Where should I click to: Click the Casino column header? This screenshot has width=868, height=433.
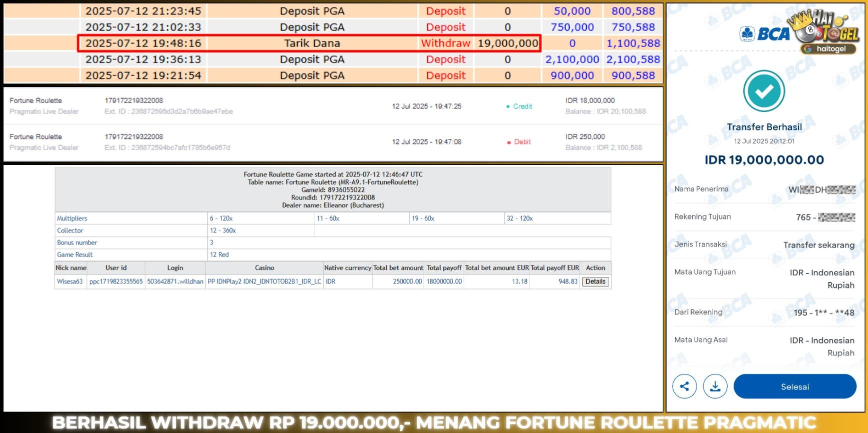[x=264, y=268]
